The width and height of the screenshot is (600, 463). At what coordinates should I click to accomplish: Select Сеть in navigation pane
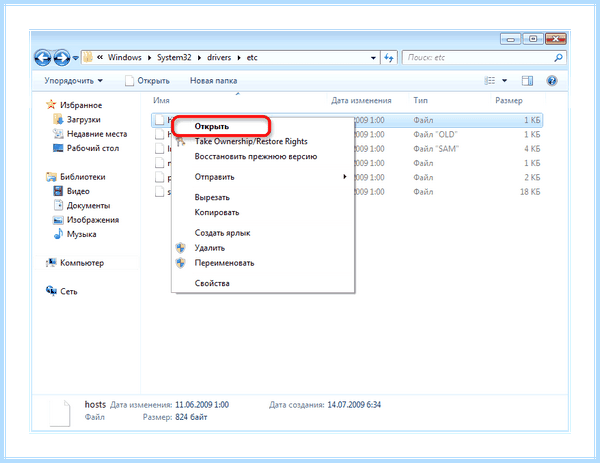pos(69,292)
